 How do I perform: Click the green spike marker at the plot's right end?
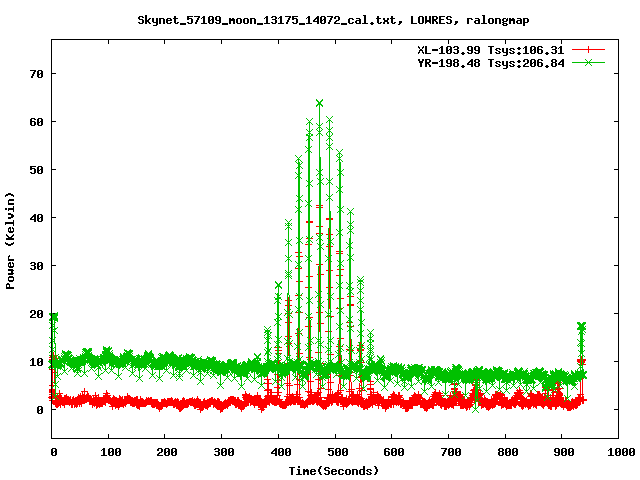[582, 326]
